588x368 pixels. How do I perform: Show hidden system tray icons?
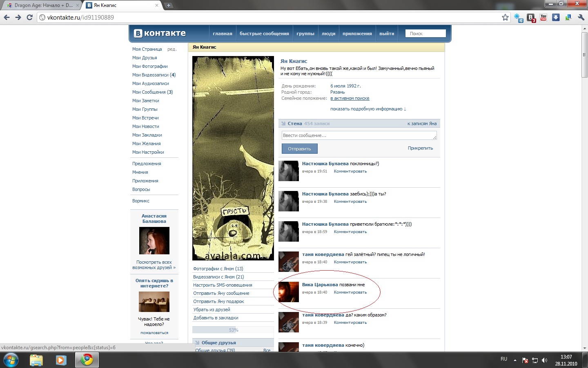point(515,360)
